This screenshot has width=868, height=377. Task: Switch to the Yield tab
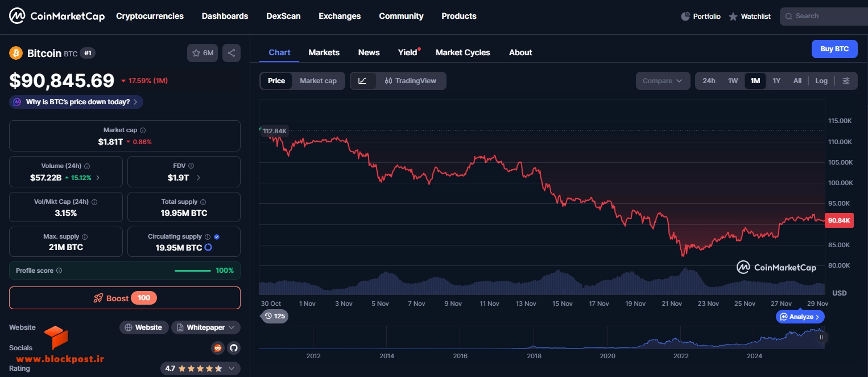click(x=408, y=52)
